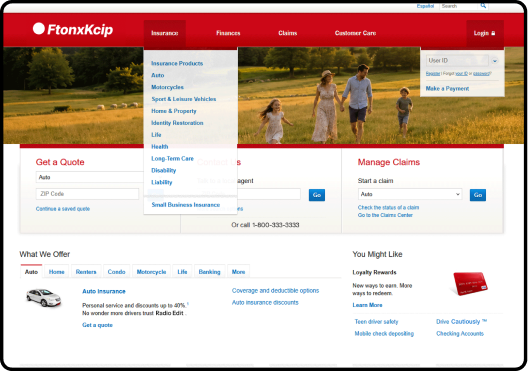The image size is (528, 371).
Task: Open Small Business Insurance menu item
Action: tap(186, 205)
